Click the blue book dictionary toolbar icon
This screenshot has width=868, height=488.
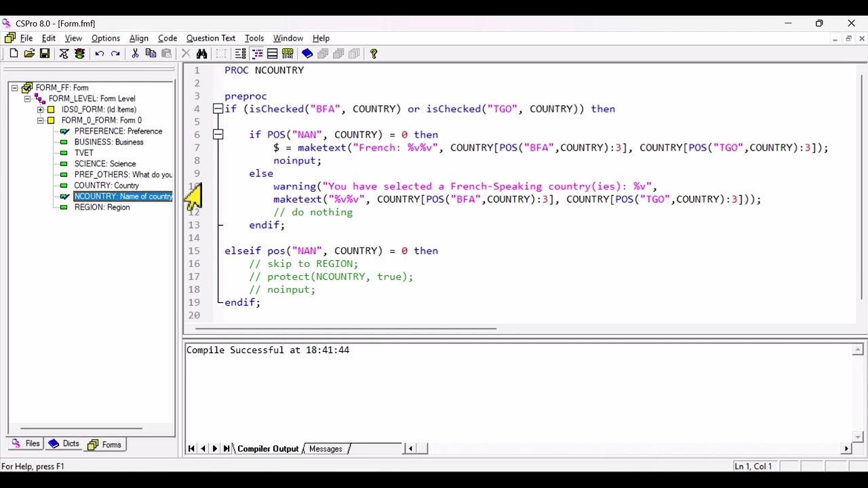pyautogui.click(x=307, y=54)
